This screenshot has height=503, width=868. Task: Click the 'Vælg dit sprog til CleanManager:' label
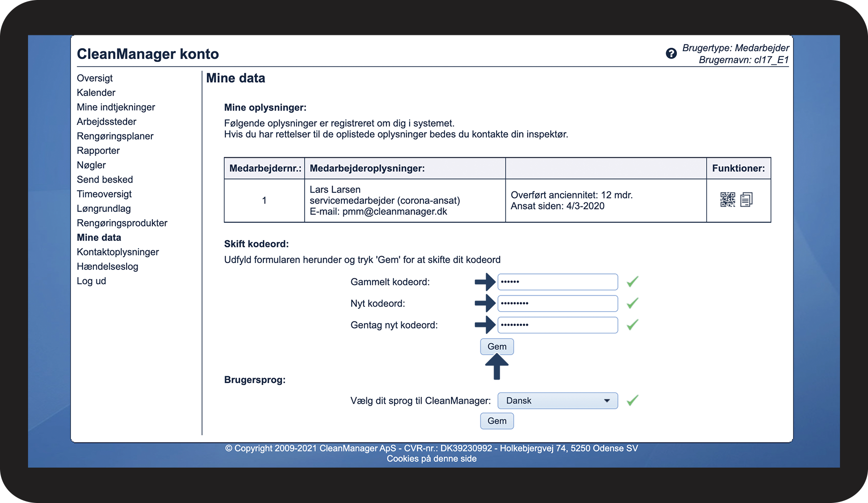pos(420,401)
